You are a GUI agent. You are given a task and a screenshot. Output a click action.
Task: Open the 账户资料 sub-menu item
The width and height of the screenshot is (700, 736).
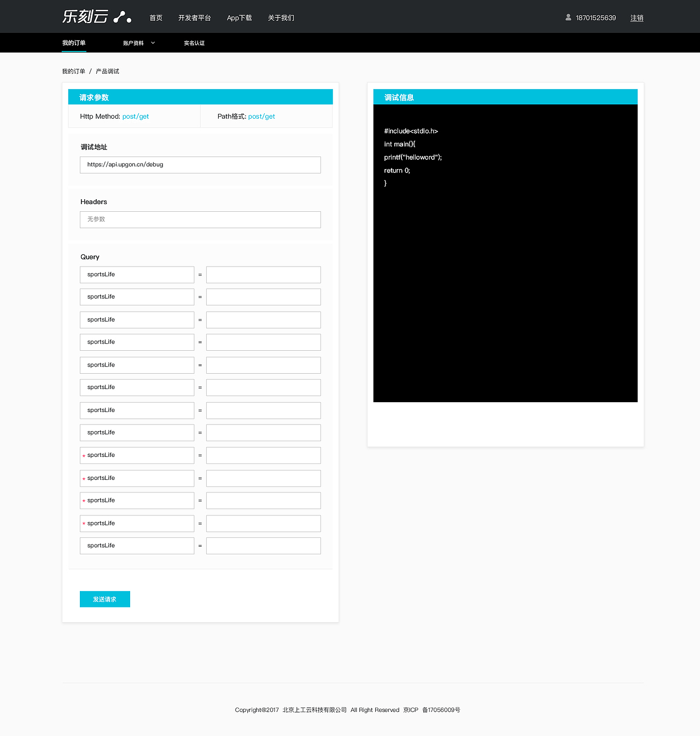133,43
